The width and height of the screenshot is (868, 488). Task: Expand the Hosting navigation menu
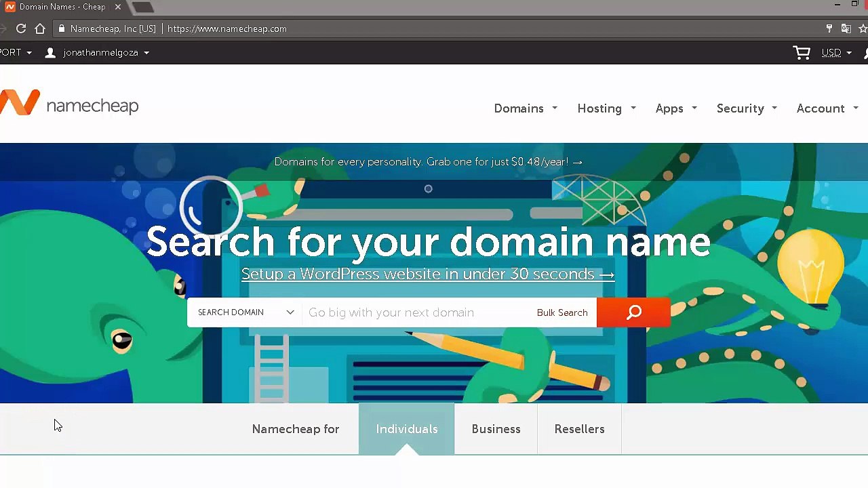tap(606, 108)
